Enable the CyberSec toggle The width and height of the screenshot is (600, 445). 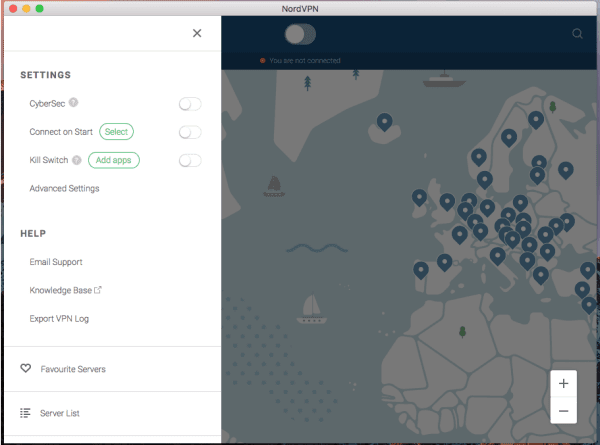(x=190, y=104)
